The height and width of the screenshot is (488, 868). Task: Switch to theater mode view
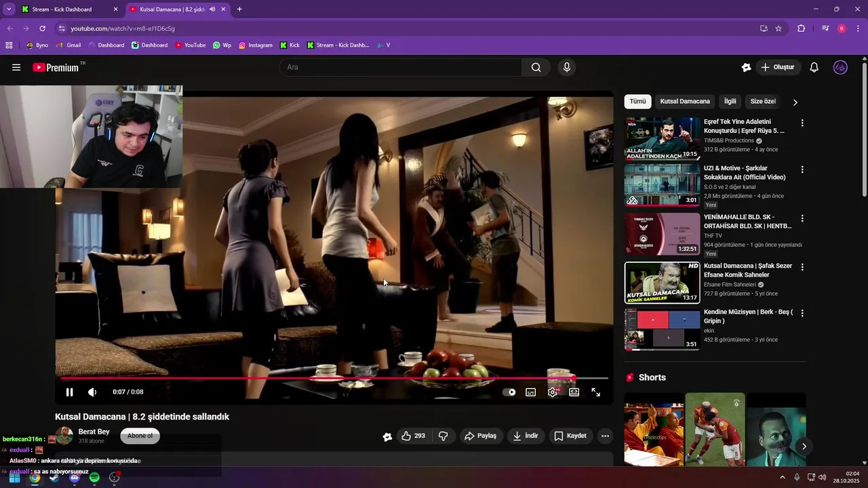coord(574,392)
